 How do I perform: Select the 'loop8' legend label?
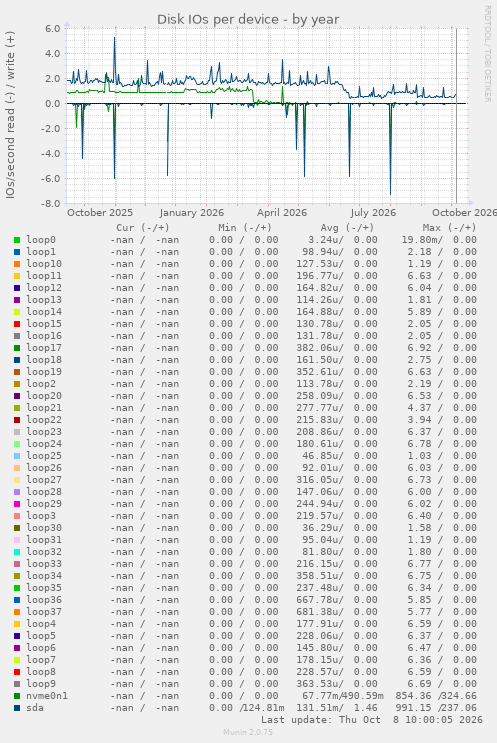click(41, 672)
